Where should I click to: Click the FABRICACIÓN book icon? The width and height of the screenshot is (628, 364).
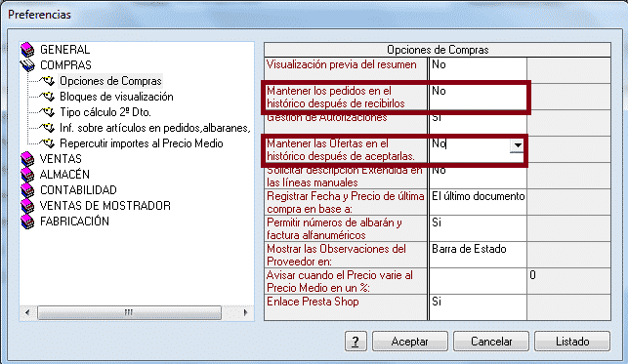point(27,222)
